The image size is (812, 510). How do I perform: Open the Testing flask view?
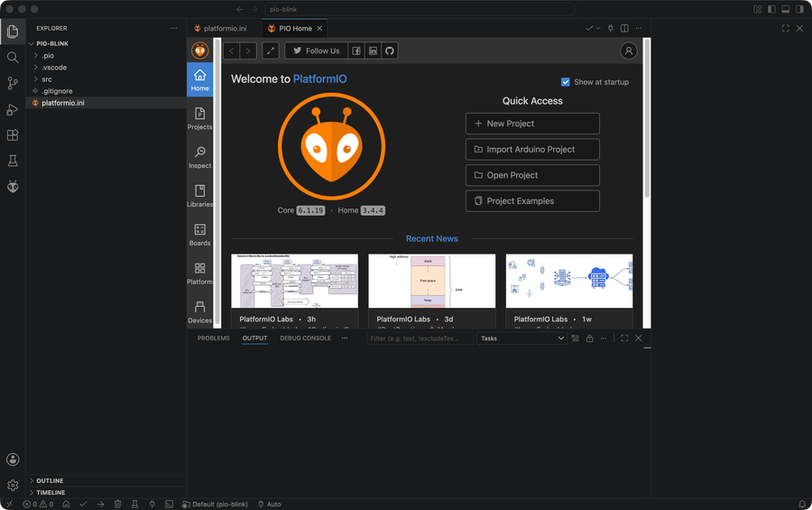click(x=13, y=161)
